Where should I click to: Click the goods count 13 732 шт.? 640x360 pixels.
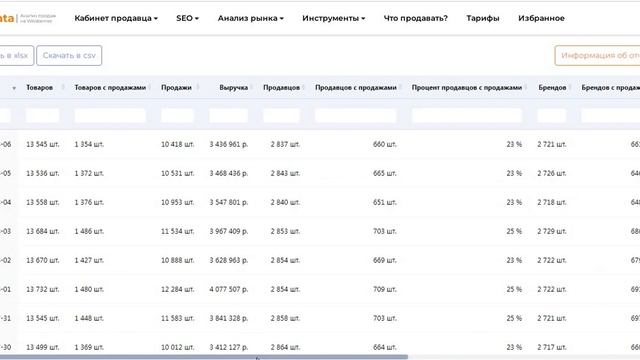pyautogui.click(x=42, y=289)
